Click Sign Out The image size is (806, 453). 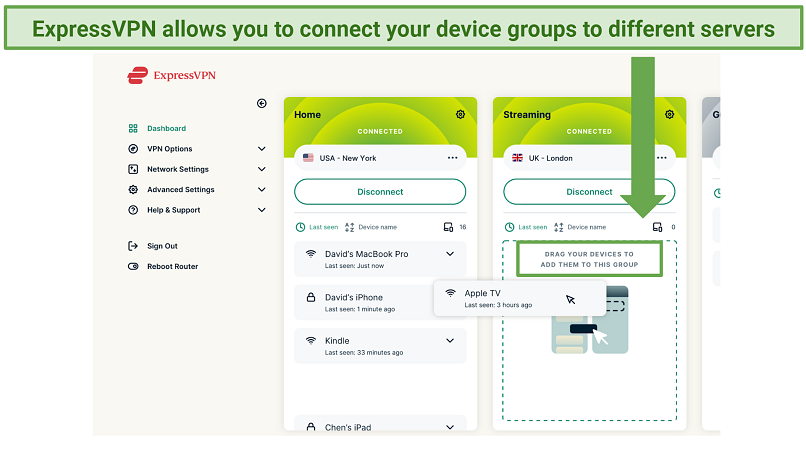pyautogui.click(x=162, y=246)
